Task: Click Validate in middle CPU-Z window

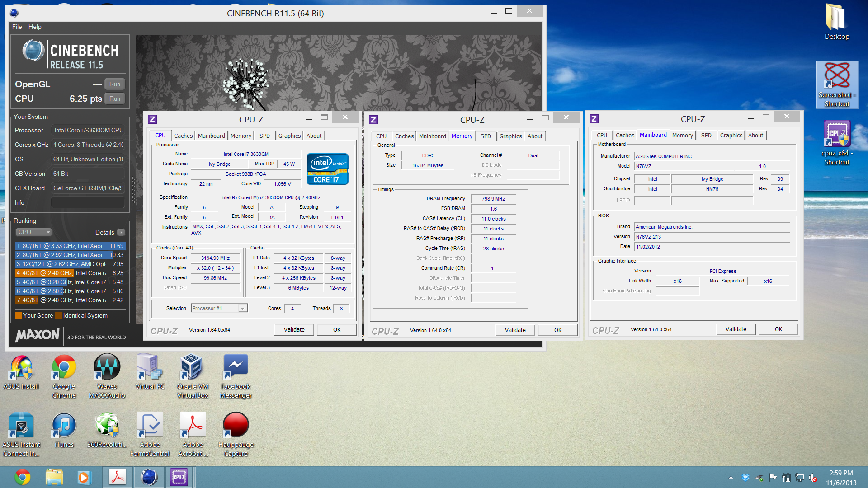Action: [515, 330]
